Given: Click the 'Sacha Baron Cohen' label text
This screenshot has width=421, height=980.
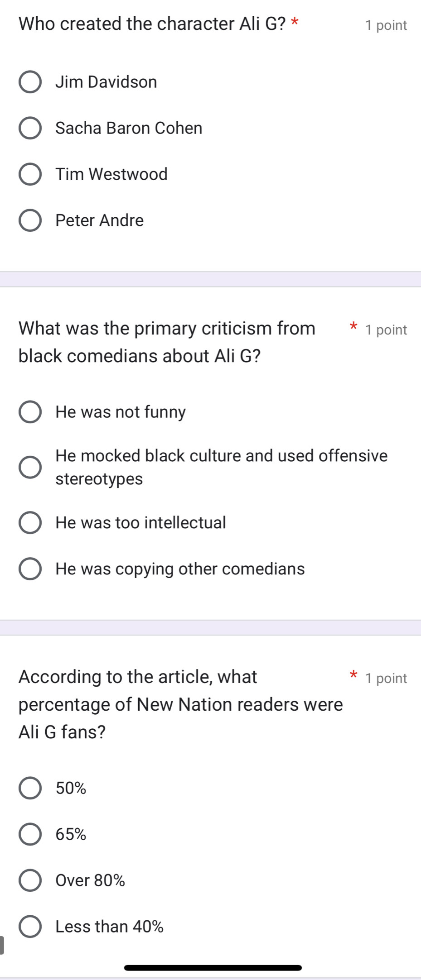Looking at the screenshot, I should [x=129, y=128].
